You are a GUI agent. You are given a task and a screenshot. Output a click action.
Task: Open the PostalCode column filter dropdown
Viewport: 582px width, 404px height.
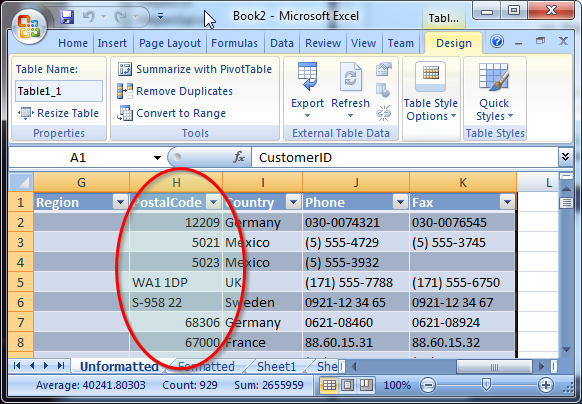(x=213, y=202)
